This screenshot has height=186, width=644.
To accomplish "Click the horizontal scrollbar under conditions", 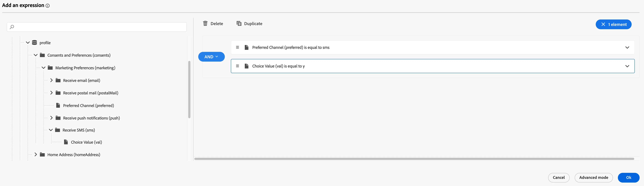I will 414,159.
